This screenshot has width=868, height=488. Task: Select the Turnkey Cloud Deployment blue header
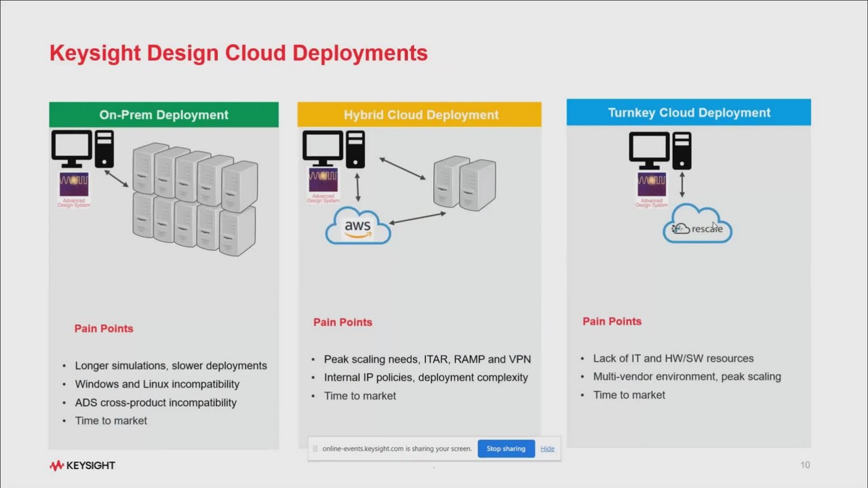[x=689, y=113]
